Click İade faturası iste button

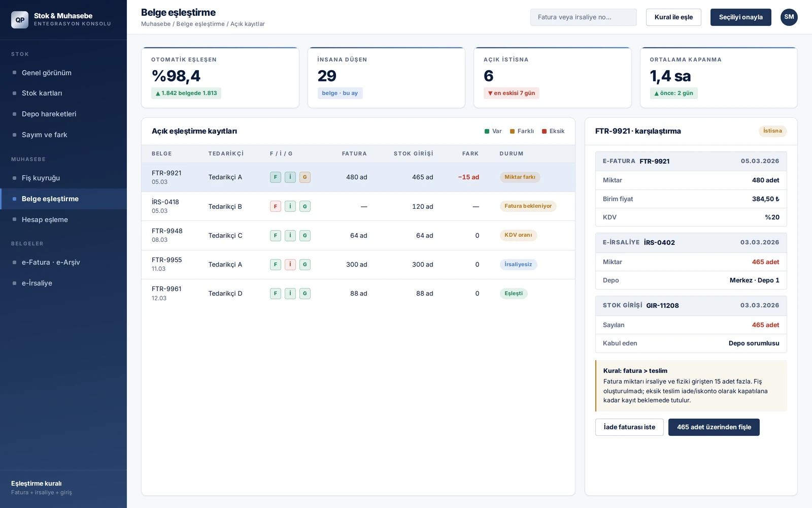point(629,427)
